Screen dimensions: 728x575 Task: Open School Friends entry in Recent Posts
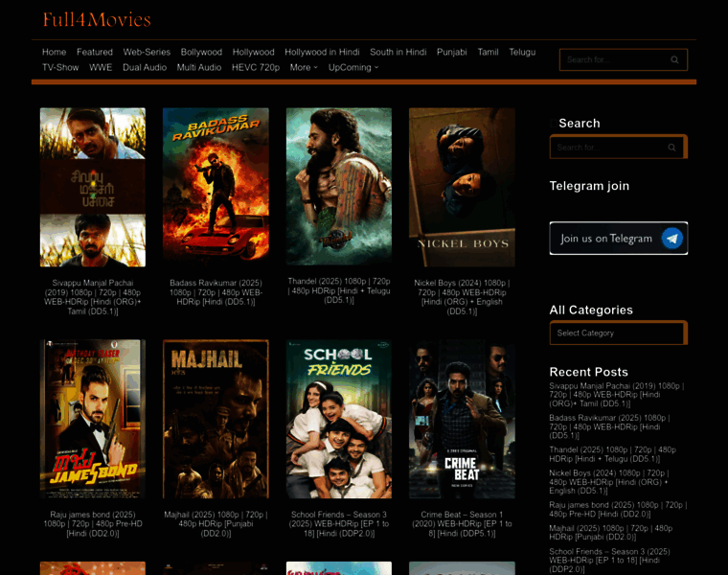(609, 561)
